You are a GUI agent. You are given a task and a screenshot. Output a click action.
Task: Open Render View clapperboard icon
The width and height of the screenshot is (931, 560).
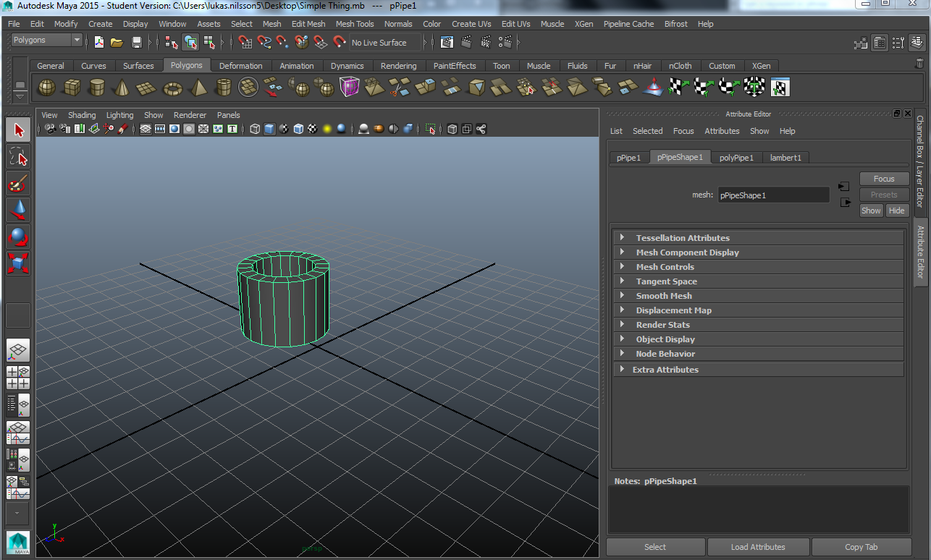tap(447, 43)
